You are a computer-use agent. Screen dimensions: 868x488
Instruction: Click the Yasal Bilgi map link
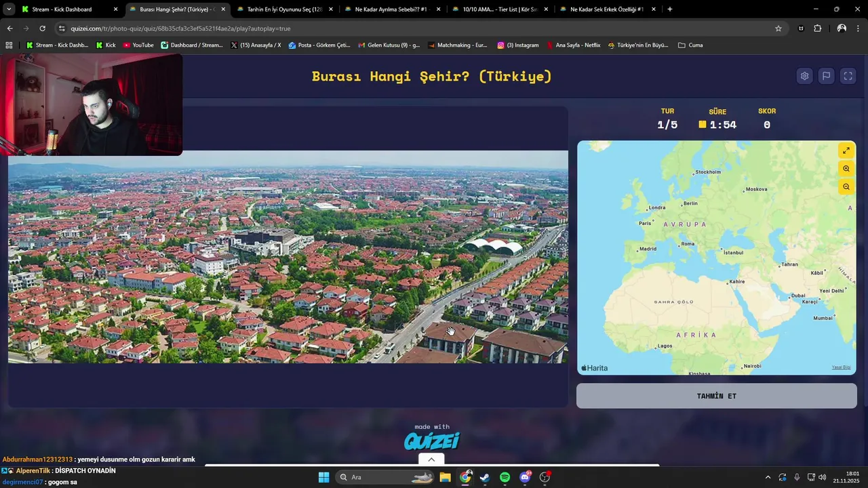pyautogui.click(x=841, y=367)
